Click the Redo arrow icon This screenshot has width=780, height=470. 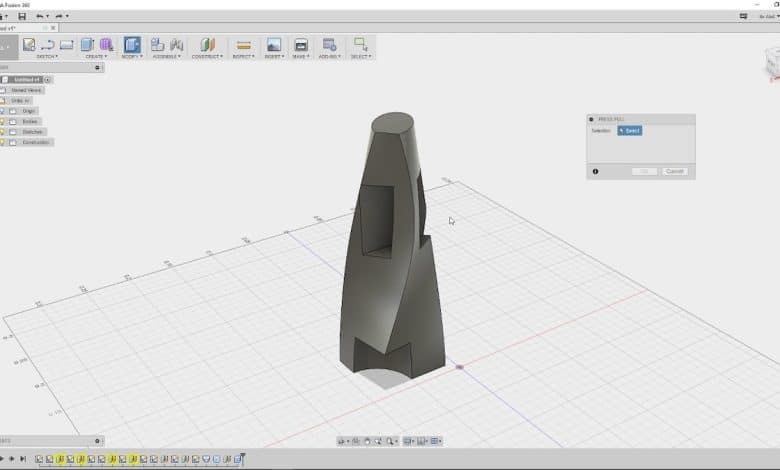tap(59, 16)
